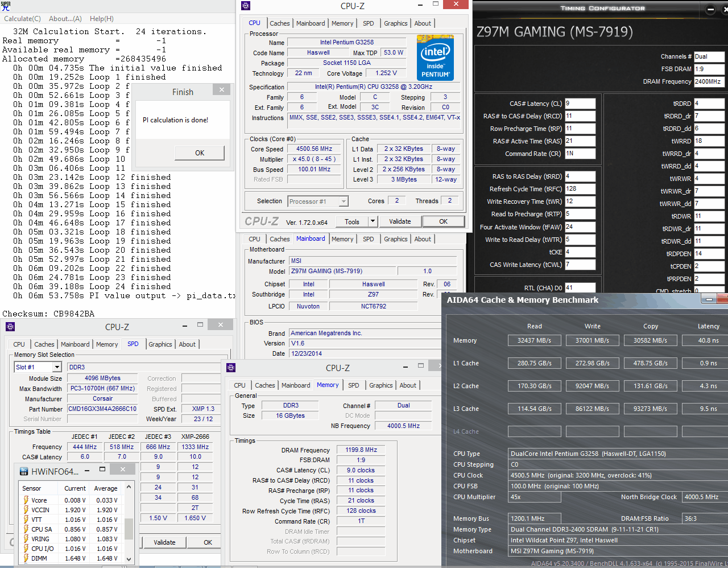Click the HWiNFO64 scrollbar up arrow
Screen dimensions: 728x568
(129, 487)
